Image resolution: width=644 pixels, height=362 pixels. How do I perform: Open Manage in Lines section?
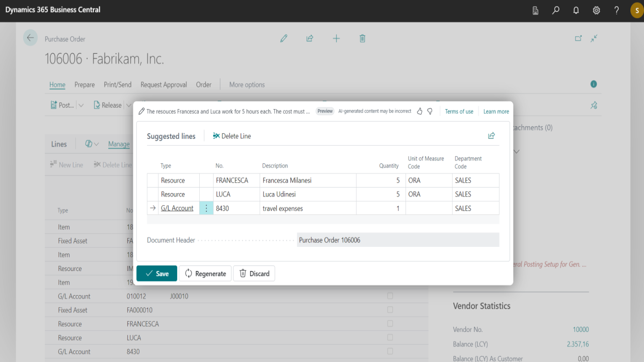119,144
